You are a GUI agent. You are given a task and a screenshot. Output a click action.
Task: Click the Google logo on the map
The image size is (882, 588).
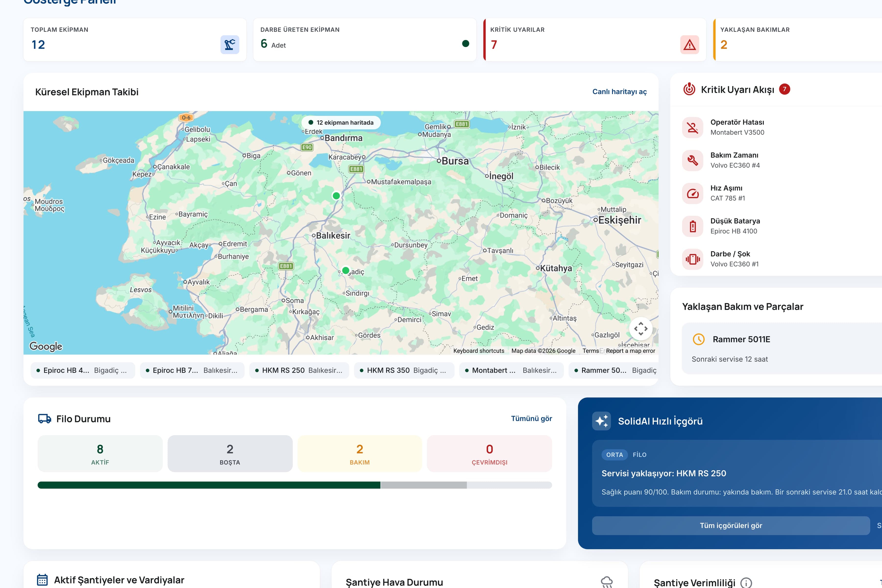tap(46, 346)
